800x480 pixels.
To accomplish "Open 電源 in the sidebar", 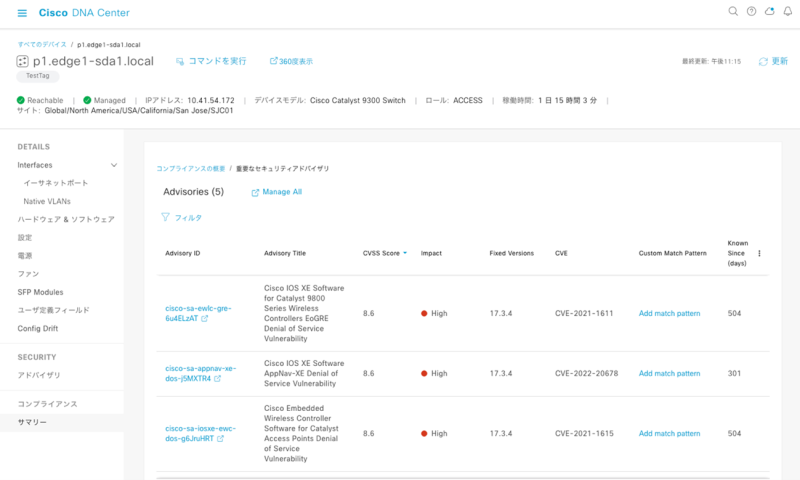I will point(24,256).
